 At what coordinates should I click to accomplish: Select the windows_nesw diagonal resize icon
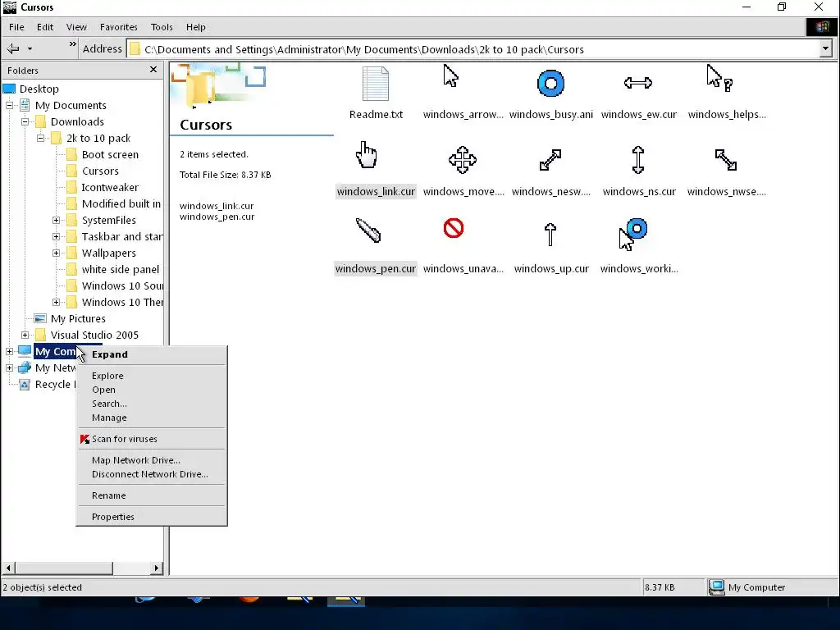coord(550,160)
